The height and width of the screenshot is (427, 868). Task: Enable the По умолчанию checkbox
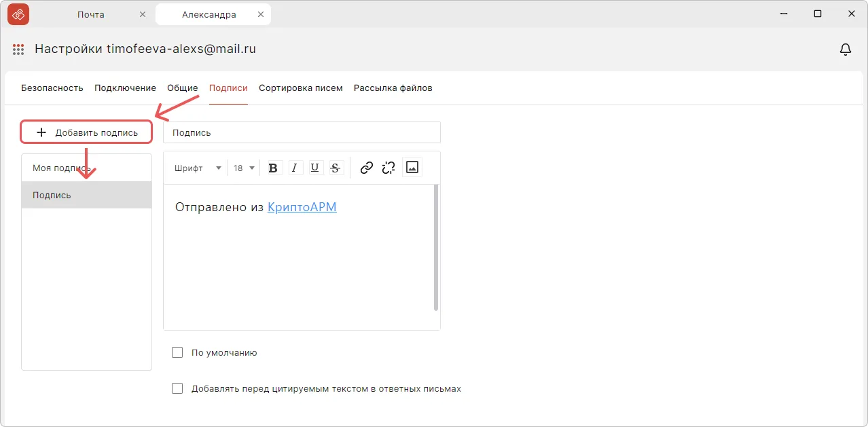[x=177, y=352]
